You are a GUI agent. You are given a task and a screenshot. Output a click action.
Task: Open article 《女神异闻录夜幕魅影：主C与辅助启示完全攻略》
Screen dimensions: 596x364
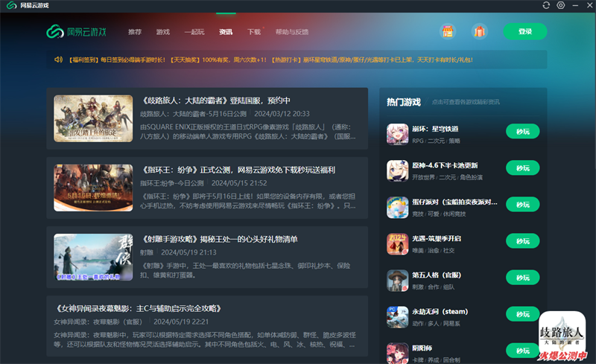[x=139, y=308]
